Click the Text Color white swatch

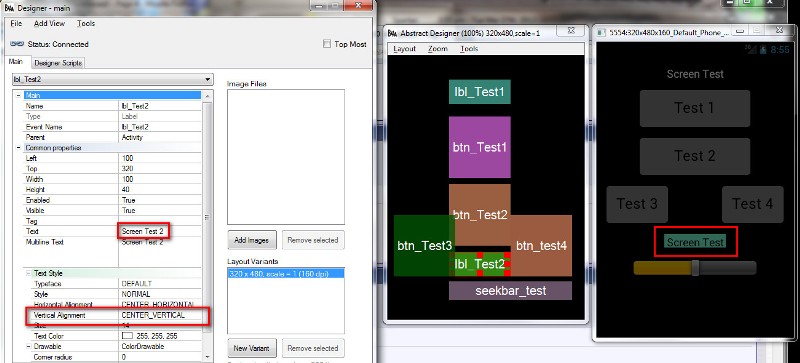point(127,336)
